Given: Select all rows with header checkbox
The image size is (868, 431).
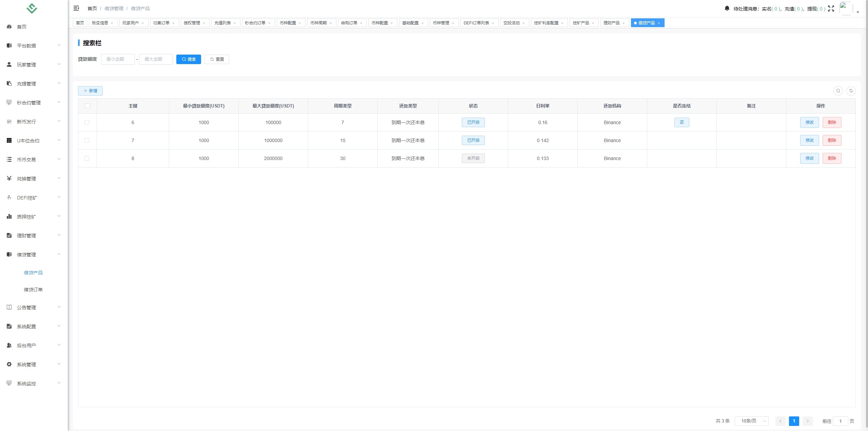Looking at the screenshot, I should [x=87, y=106].
